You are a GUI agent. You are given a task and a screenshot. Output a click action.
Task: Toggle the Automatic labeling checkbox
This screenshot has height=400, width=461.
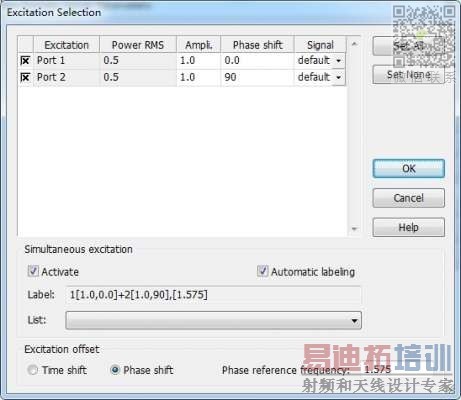pos(262,271)
